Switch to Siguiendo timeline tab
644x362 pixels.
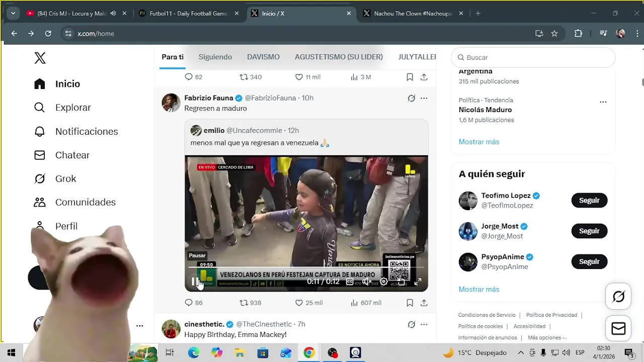point(215,57)
